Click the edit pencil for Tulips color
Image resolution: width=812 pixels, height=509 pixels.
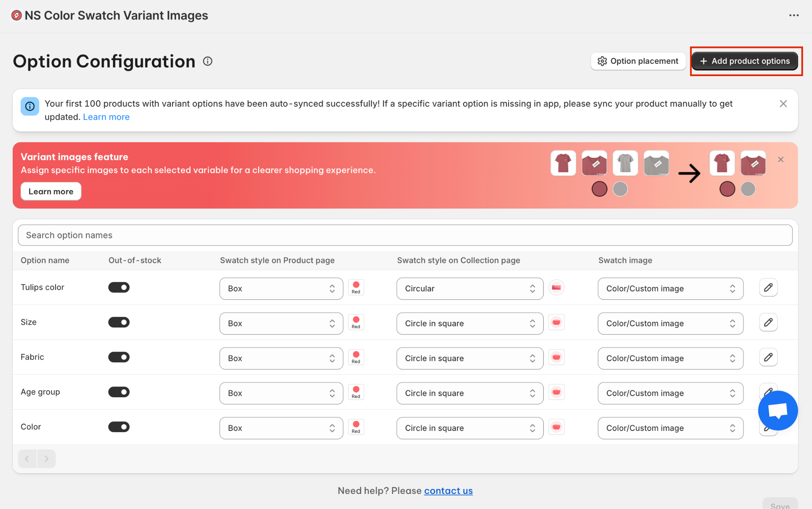point(768,288)
